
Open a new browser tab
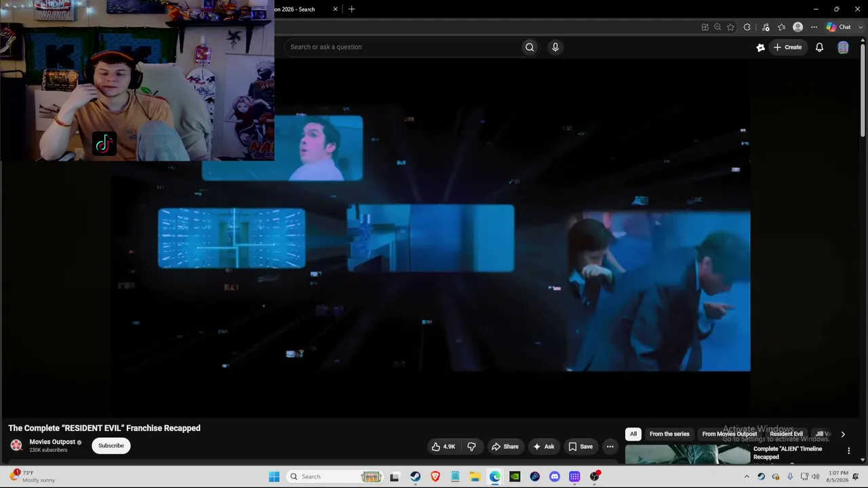tap(351, 9)
